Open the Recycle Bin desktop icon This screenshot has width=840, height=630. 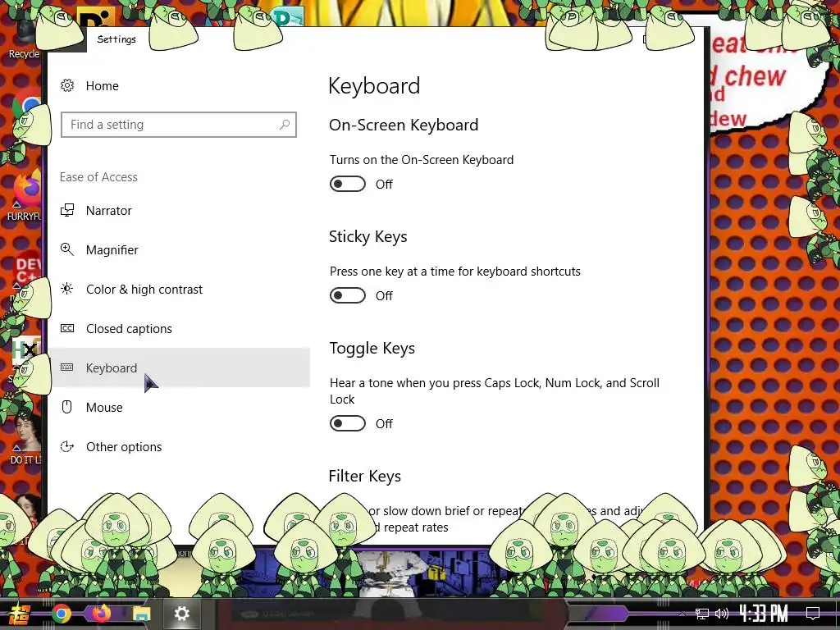coord(24,39)
